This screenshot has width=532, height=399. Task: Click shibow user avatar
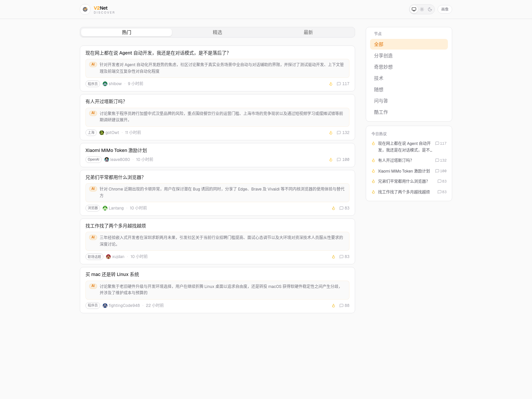pyautogui.click(x=105, y=84)
